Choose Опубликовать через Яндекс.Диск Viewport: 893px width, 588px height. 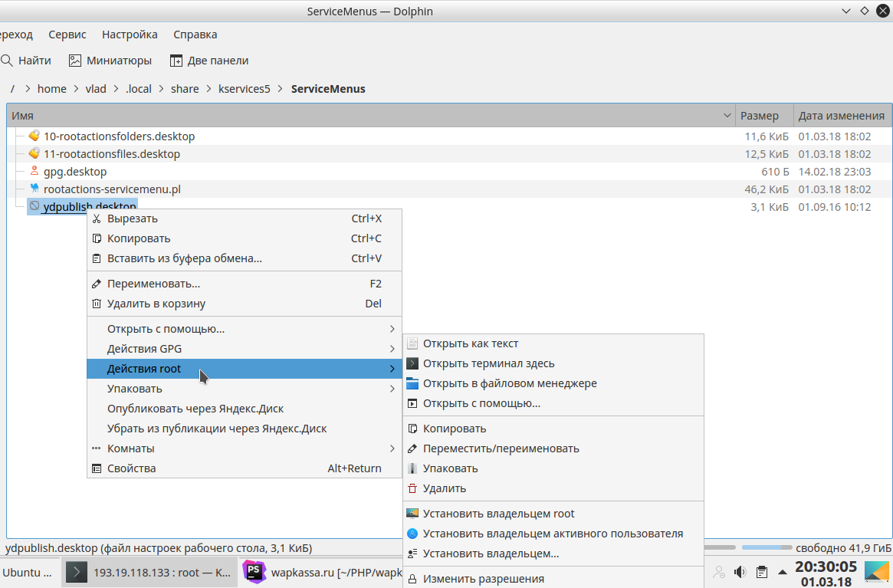coord(245,409)
